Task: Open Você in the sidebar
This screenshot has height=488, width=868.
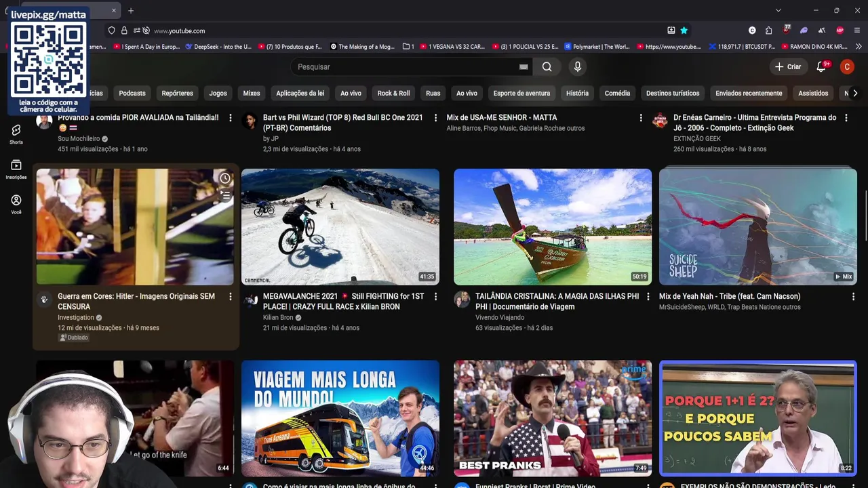Action: tap(16, 204)
